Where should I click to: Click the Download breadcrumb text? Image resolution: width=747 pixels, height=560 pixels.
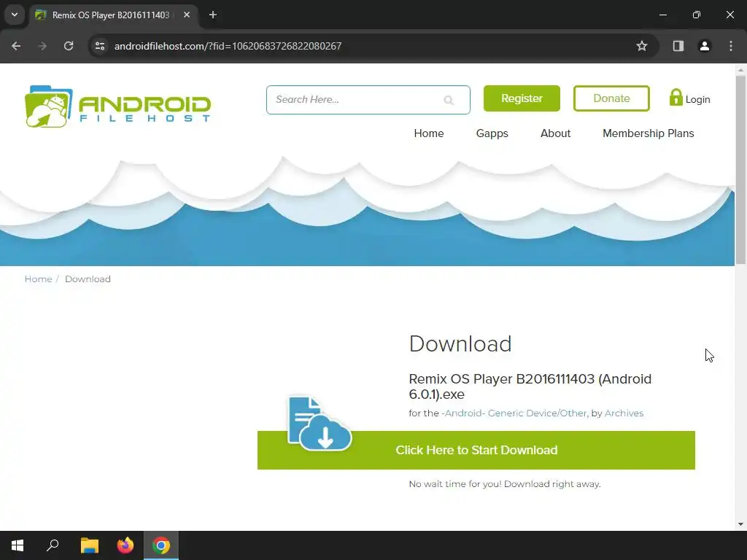point(88,279)
